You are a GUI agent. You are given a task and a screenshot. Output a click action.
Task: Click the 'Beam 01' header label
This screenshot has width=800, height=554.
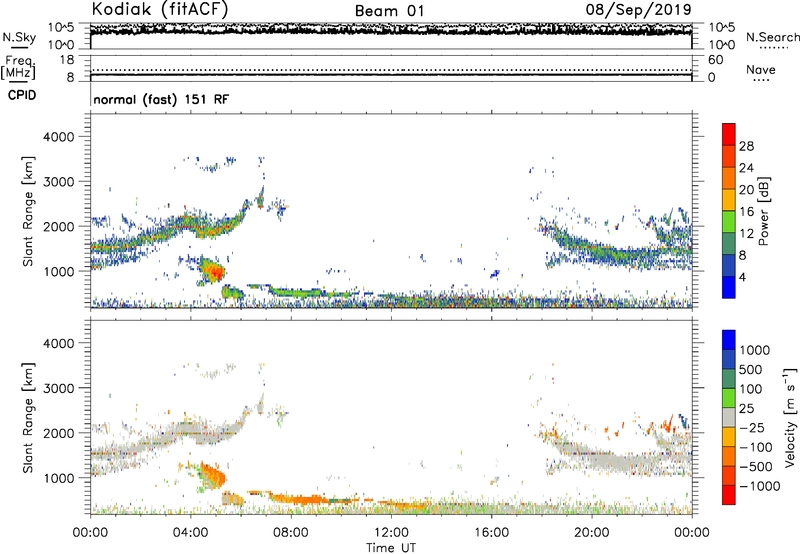coord(389,11)
